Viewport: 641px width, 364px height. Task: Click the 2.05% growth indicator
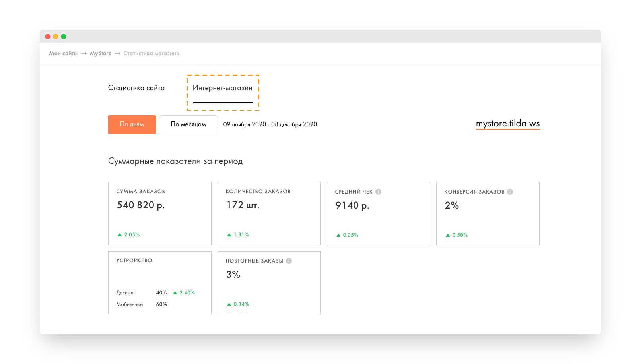click(x=129, y=235)
